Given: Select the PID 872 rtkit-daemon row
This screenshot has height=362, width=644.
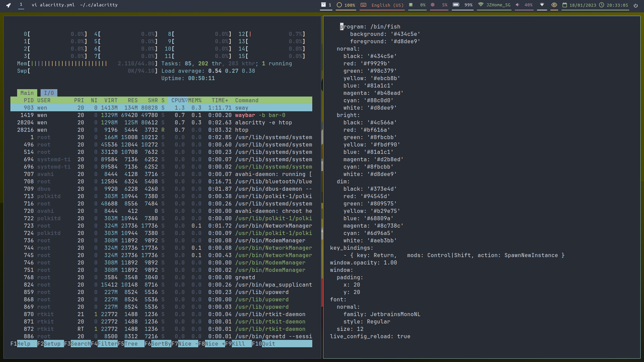Looking at the screenshot, I should 161,329.
